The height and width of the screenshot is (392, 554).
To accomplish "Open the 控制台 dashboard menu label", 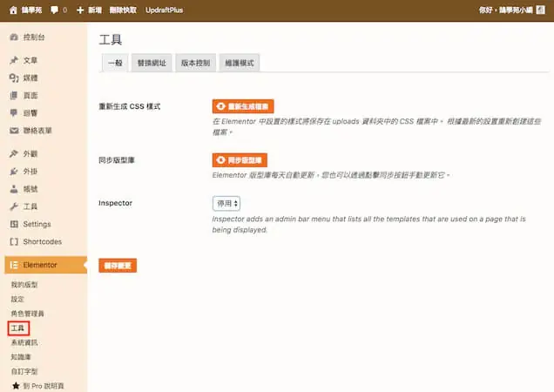I will [x=34, y=37].
